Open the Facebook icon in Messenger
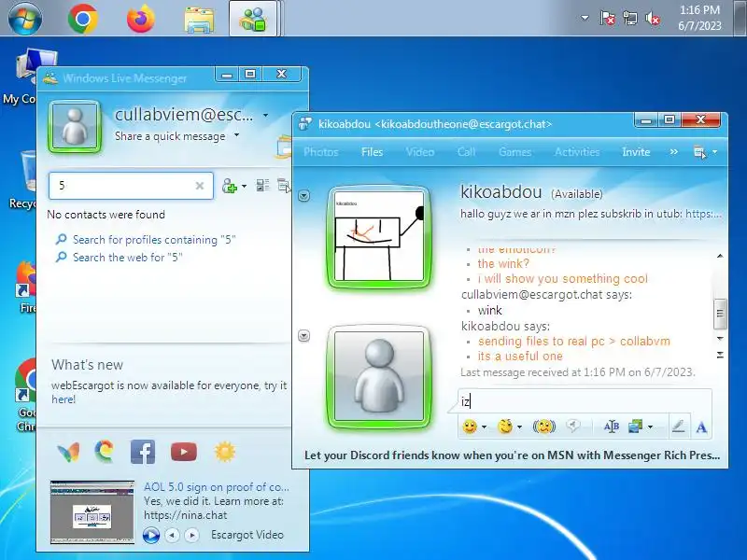This screenshot has height=560, width=747. click(143, 452)
